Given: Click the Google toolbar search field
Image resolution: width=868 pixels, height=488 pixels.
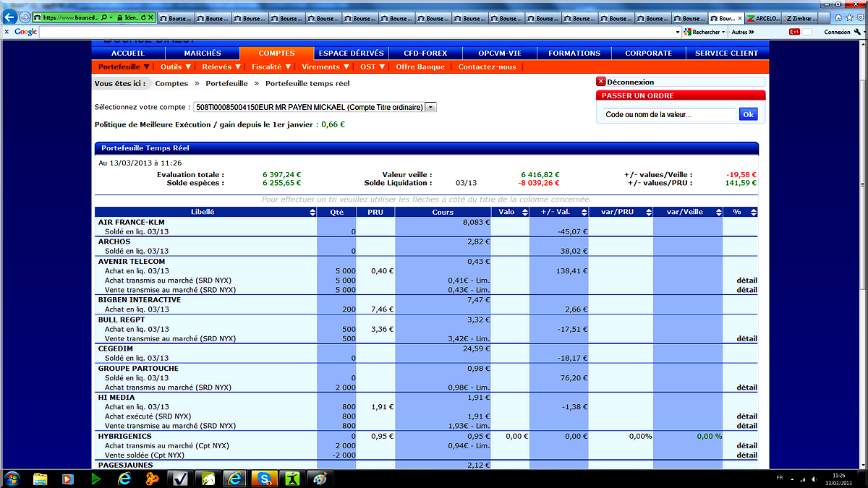Looking at the screenshot, I should pyautogui.click(x=359, y=32).
